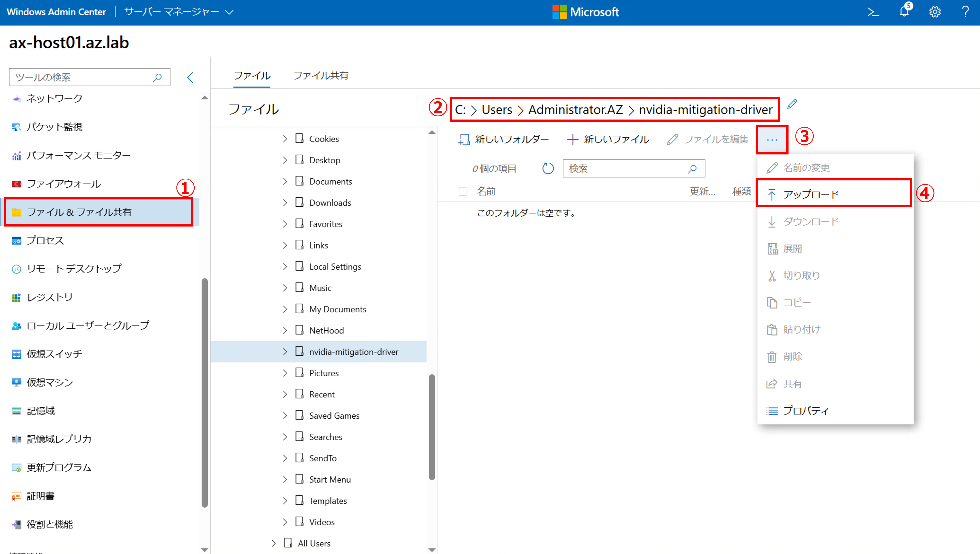Choose アップロード from the menu
Image resolution: width=980 pixels, height=554 pixels.
pyautogui.click(x=834, y=195)
